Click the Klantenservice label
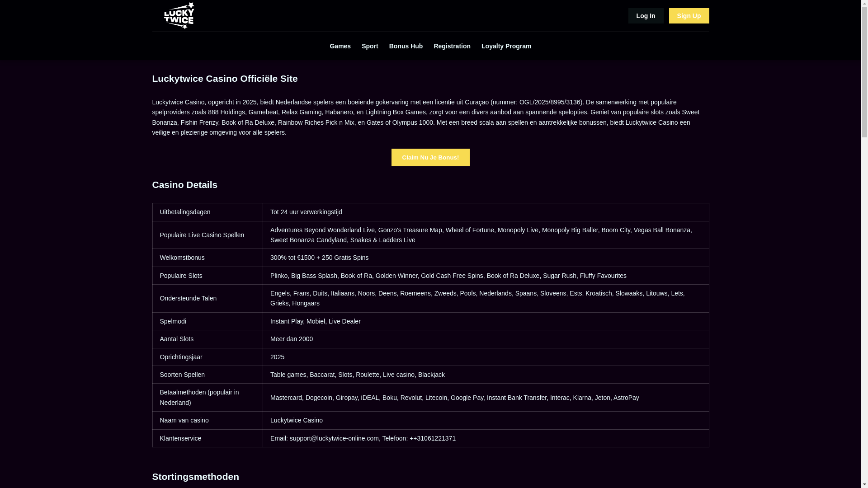This screenshot has height=488, width=868. pos(208,438)
